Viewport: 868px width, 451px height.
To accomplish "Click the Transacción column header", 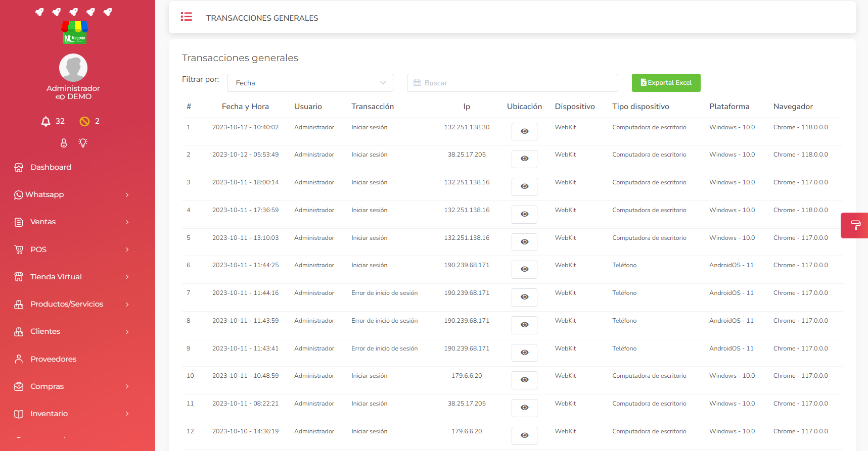I will coord(373,107).
